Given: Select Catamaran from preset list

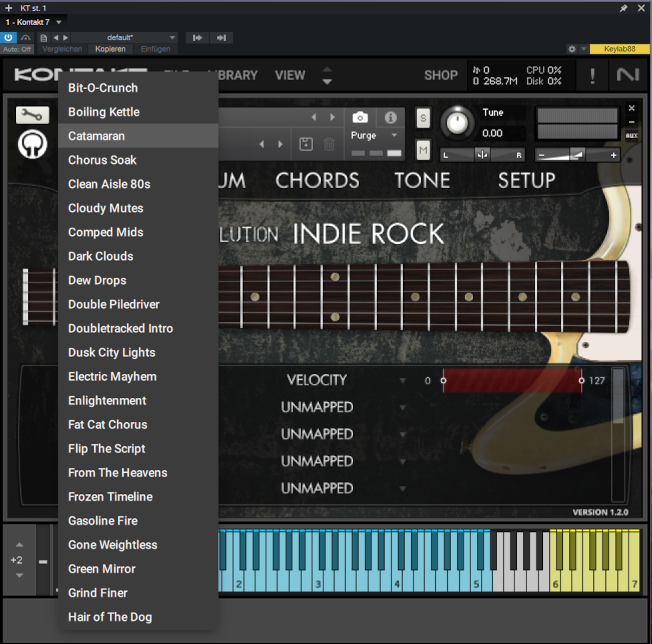Looking at the screenshot, I should point(138,136).
